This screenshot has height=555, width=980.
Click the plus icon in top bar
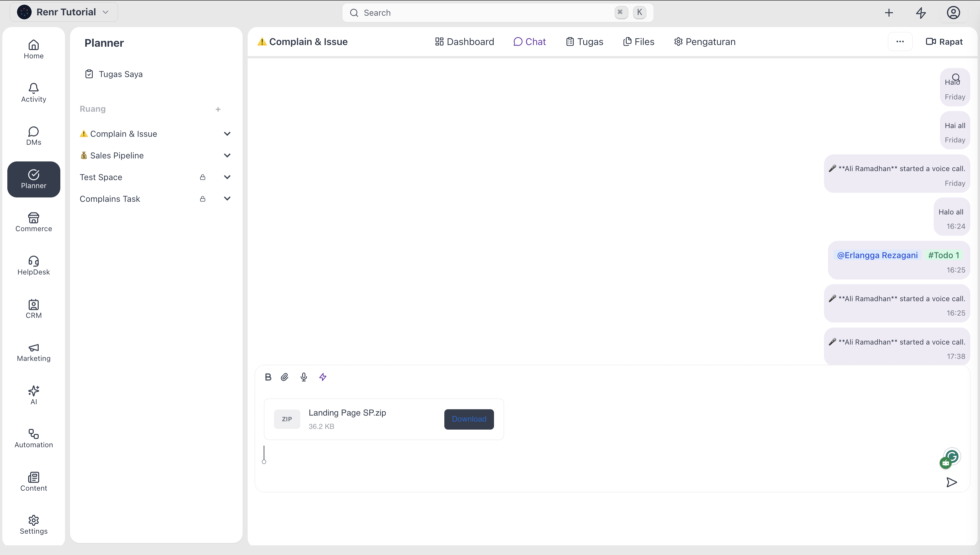pyautogui.click(x=889, y=13)
